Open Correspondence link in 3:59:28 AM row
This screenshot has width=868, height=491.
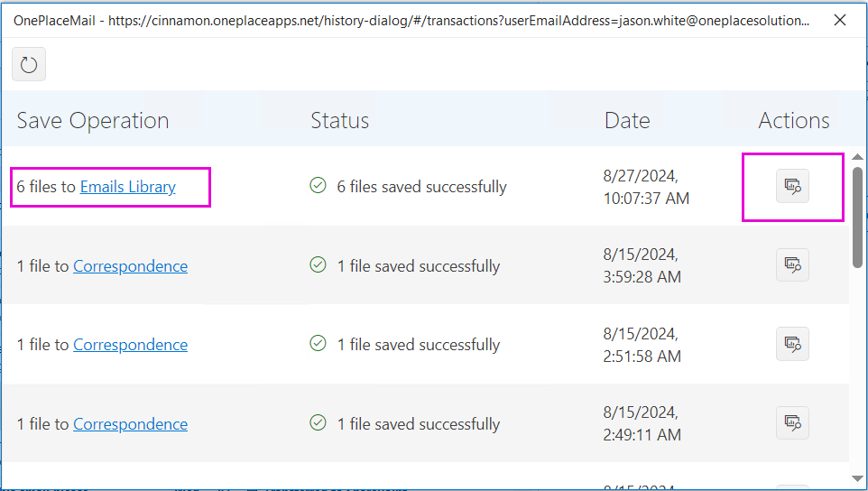(130, 266)
